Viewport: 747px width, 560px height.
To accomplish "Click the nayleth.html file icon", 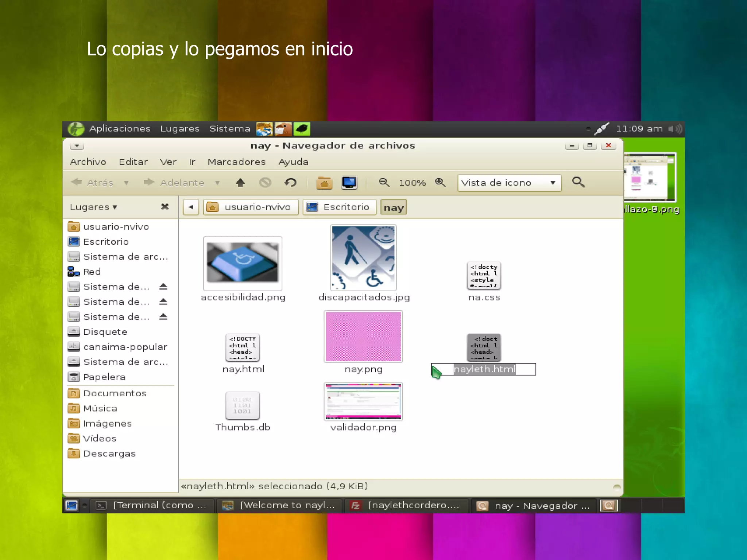I will (x=484, y=347).
